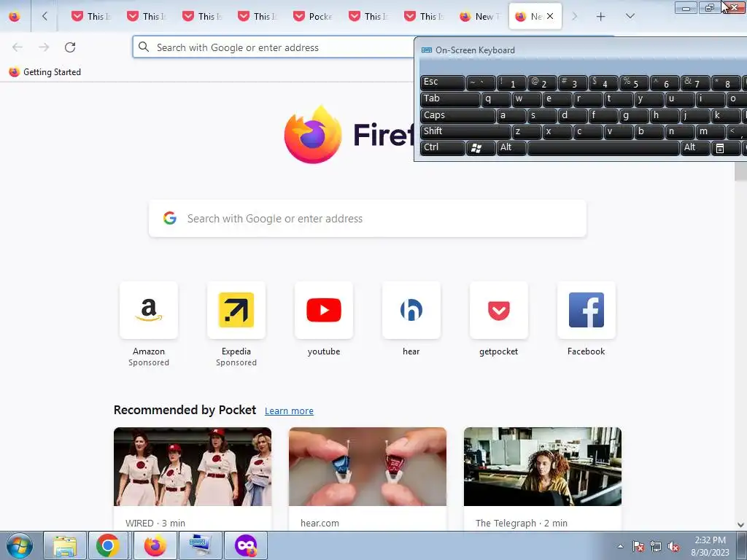Open the Windows Start menu
This screenshot has width=747, height=560.
click(19, 545)
